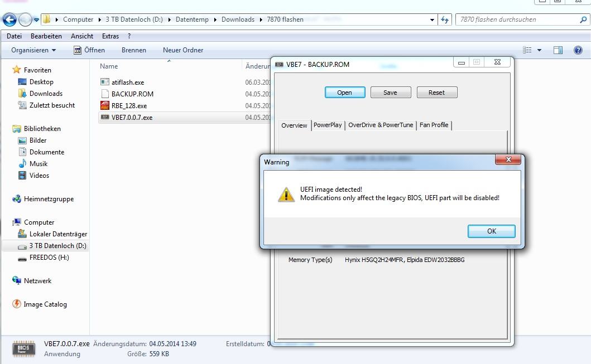Open the recent locations dropdown arrow

click(x=36, y=20)
